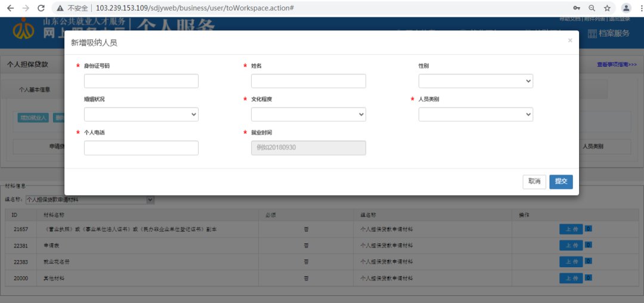Reload the current page

click(41, 8)
